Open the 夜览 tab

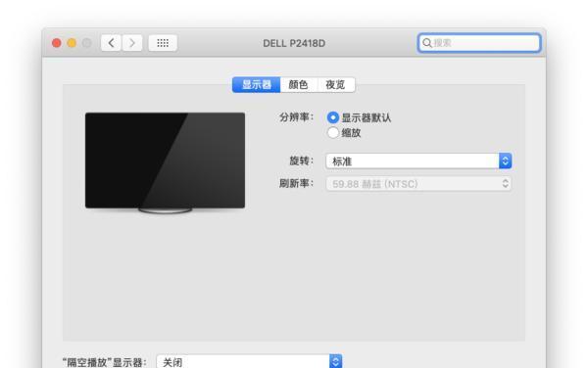tap(335, 84)
